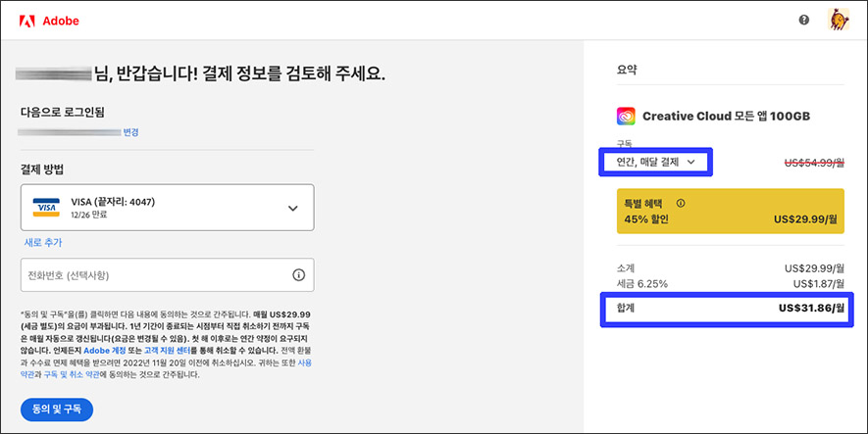Open the 연간, 매달 결제 subscription dropdown
The width and height of the screenshot is (868, 434).
(x=656, y=162)
